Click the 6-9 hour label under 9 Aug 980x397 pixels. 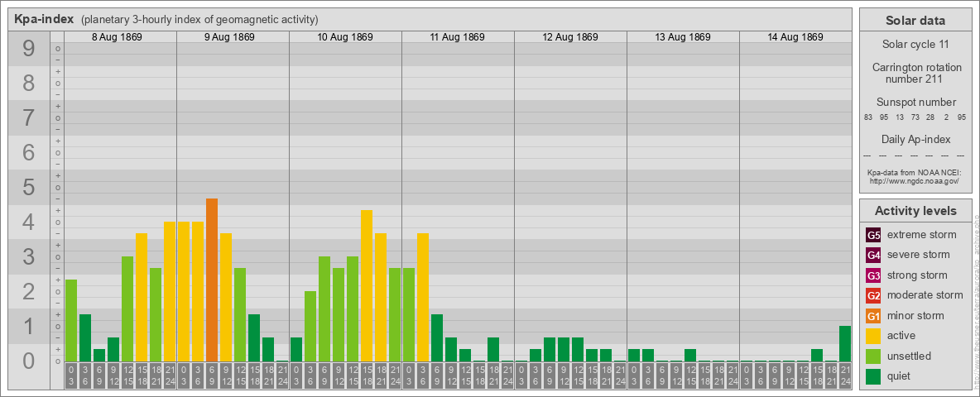212,375
